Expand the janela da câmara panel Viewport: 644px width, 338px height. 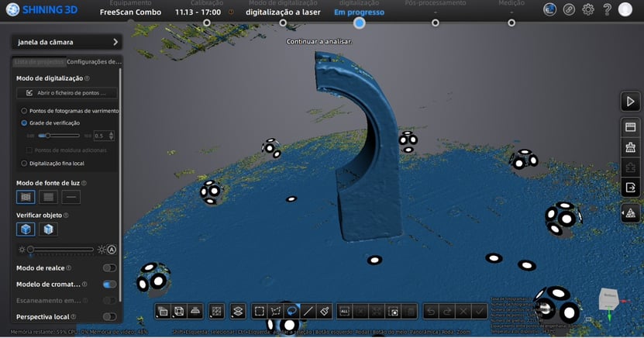(115, 42)
